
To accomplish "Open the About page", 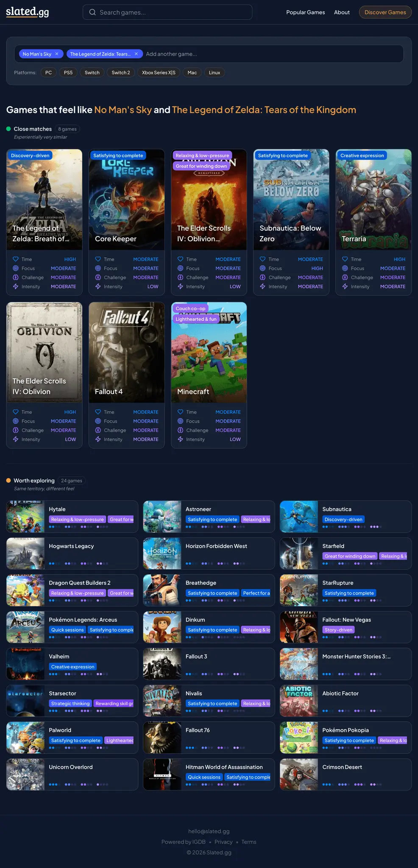I will (342, 12).
